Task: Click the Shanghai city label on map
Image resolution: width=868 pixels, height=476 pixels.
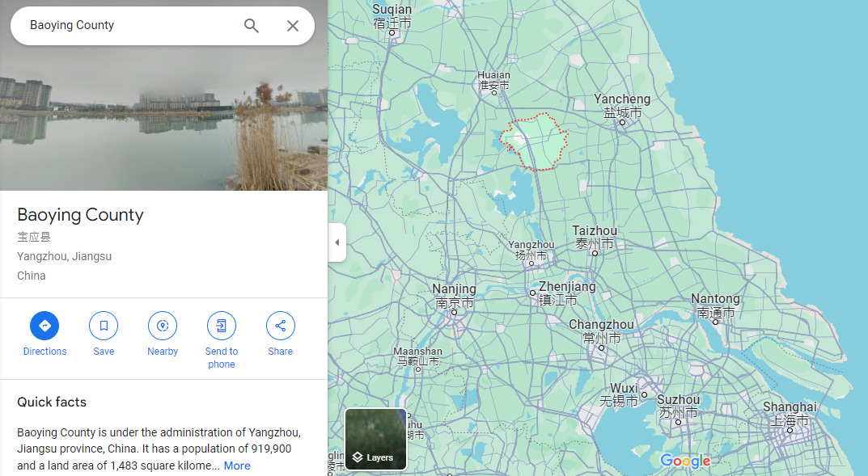Action: (x=790, y=414)
